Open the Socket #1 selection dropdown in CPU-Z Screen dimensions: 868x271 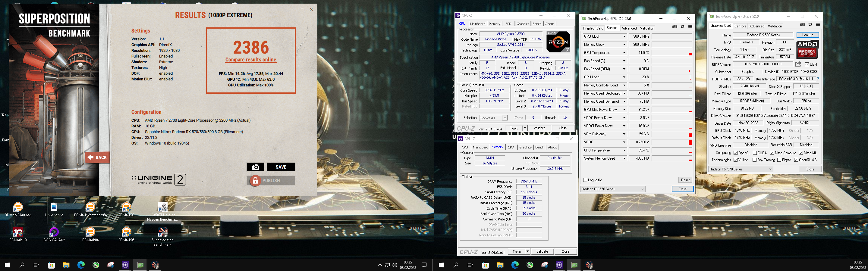click(493, 118)
